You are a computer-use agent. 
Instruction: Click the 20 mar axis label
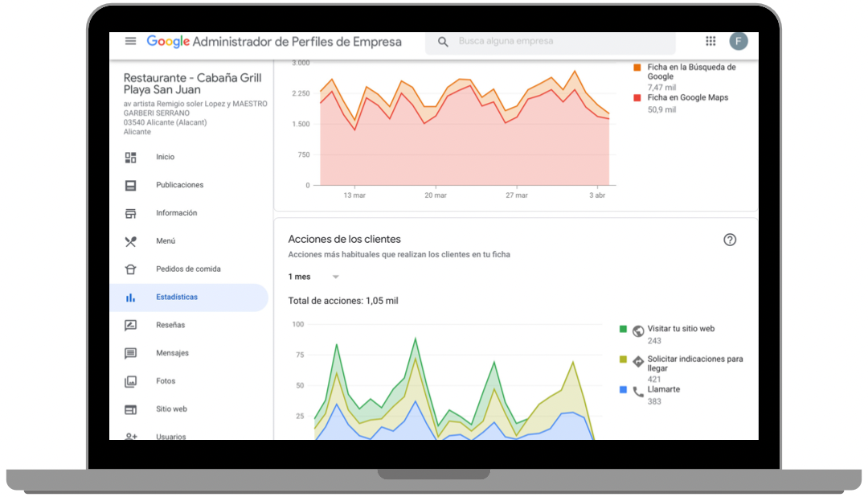pos(436,195)
